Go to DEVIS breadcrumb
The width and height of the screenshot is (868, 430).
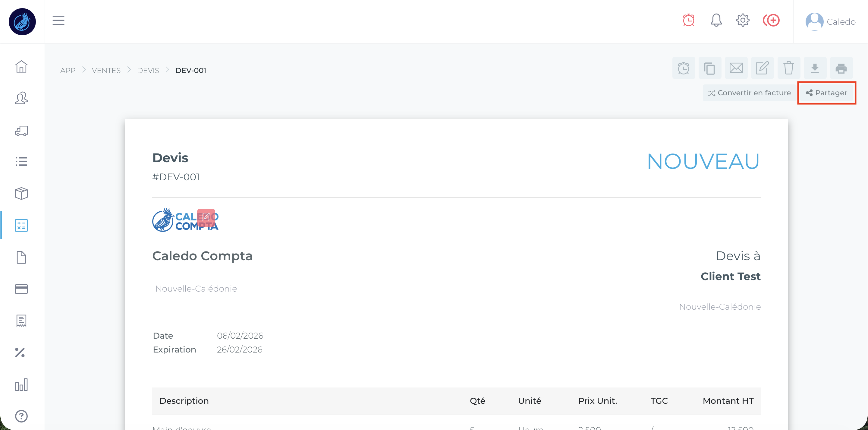pos(148,71)
